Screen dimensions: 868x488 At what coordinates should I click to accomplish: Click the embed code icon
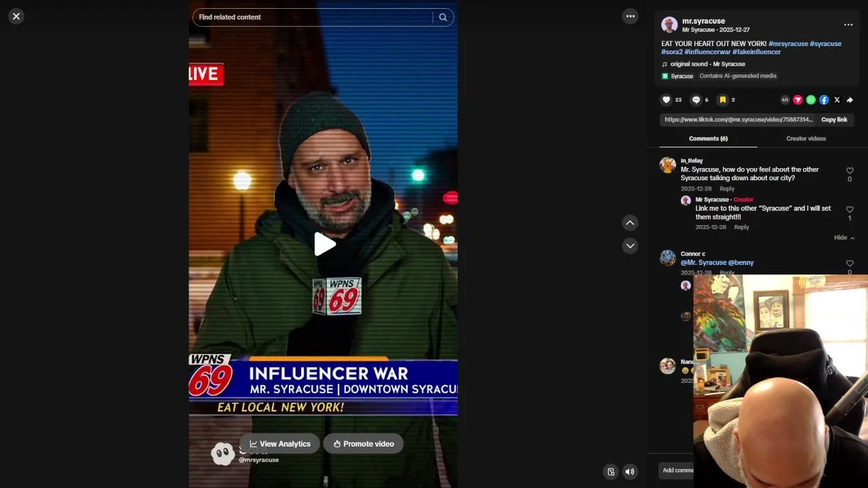pos(785,100)
